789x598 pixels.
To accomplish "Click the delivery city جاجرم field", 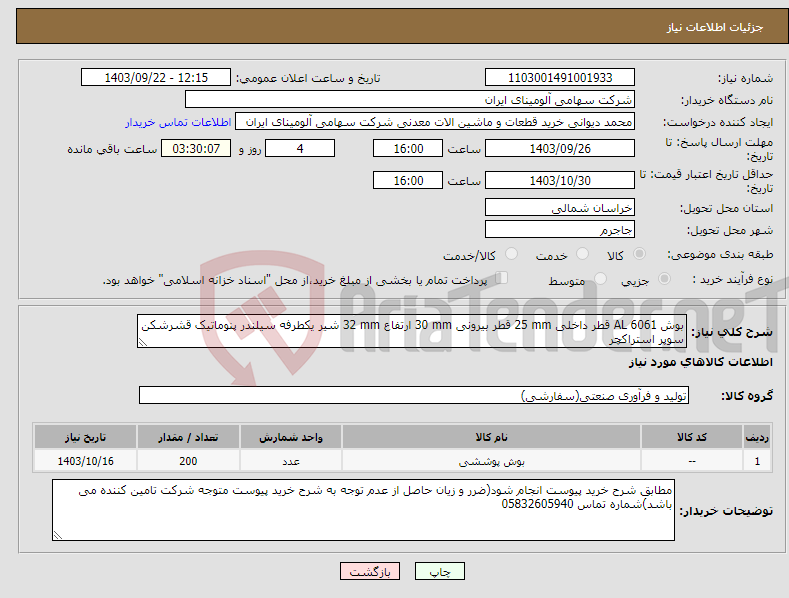I will tap(560, 230).
